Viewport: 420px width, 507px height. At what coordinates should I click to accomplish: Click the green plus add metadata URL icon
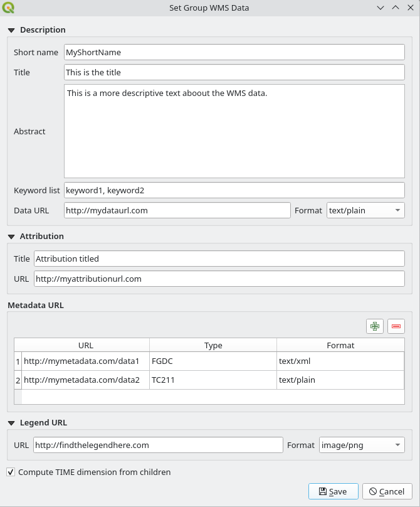coord(375,326)
